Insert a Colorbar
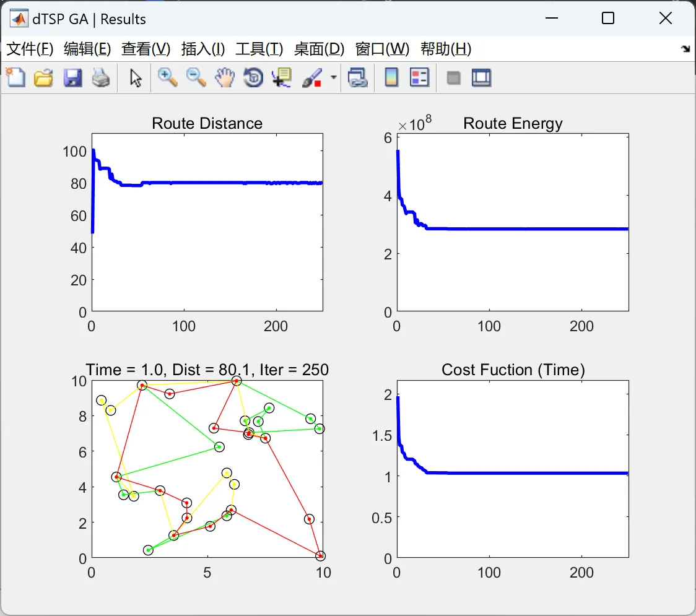Screen dimensions: 696x616 pyautogui.click(x=391, y=78)
